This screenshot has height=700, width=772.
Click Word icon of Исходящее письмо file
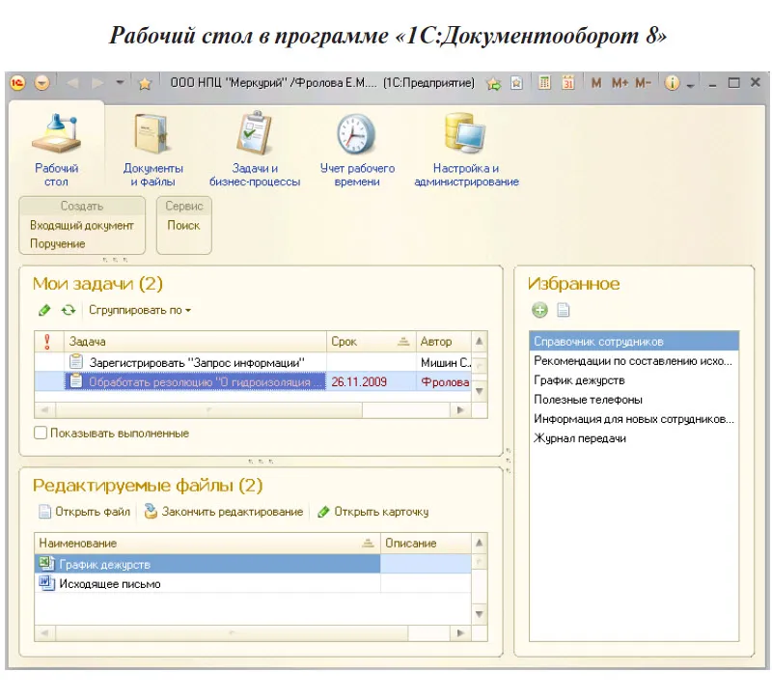(x=46, y=583)
